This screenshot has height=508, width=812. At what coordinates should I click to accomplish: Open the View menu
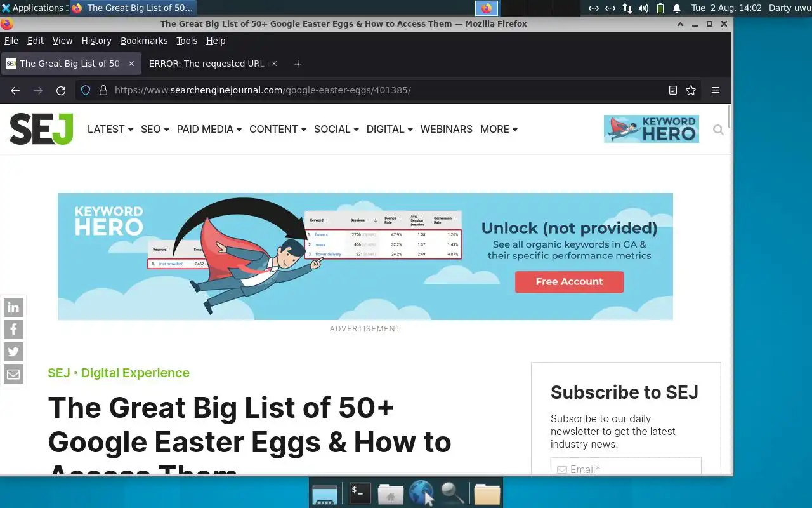pyautogui.click(x=62, y=41)
